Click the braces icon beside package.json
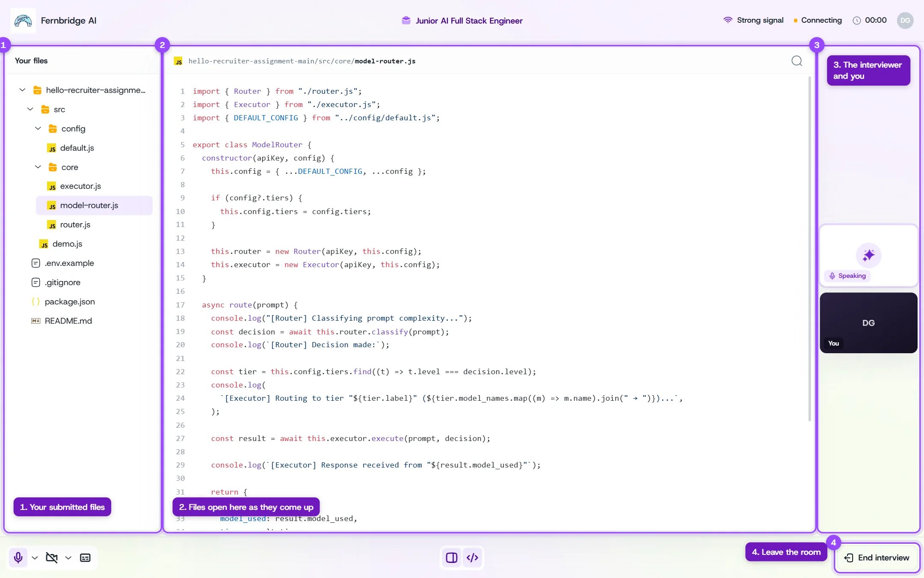924x578 pixels. [36, 302]
